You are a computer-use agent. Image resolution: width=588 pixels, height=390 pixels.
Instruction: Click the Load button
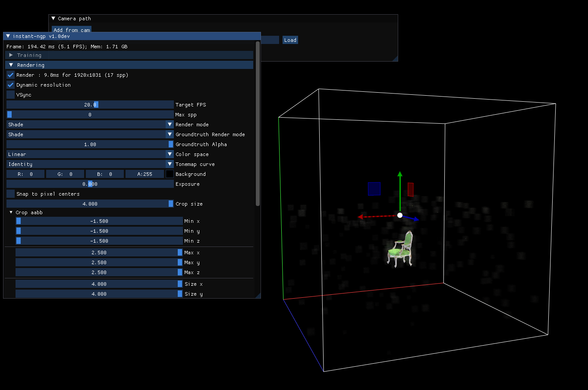pyautogui.click(x=290, y=40)
